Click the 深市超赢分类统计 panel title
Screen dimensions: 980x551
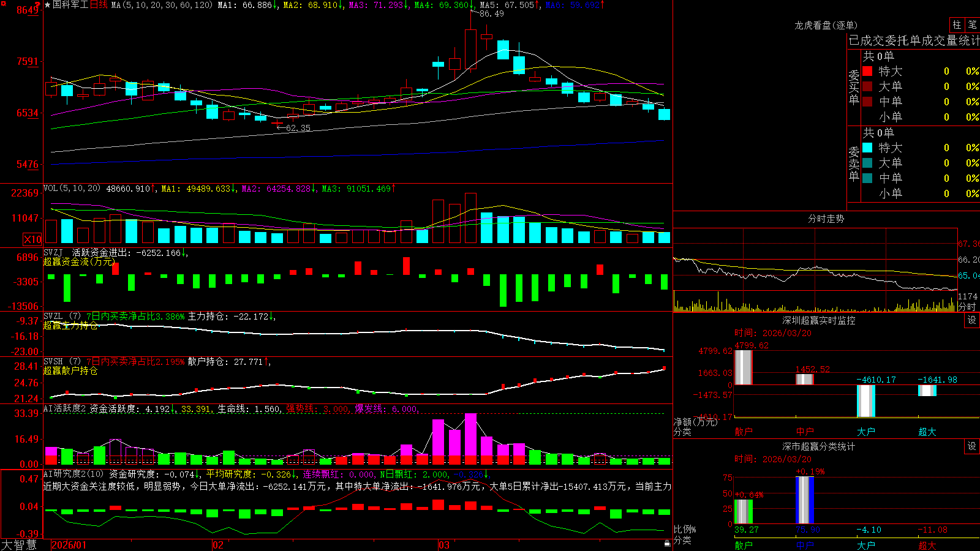(819, 446)
